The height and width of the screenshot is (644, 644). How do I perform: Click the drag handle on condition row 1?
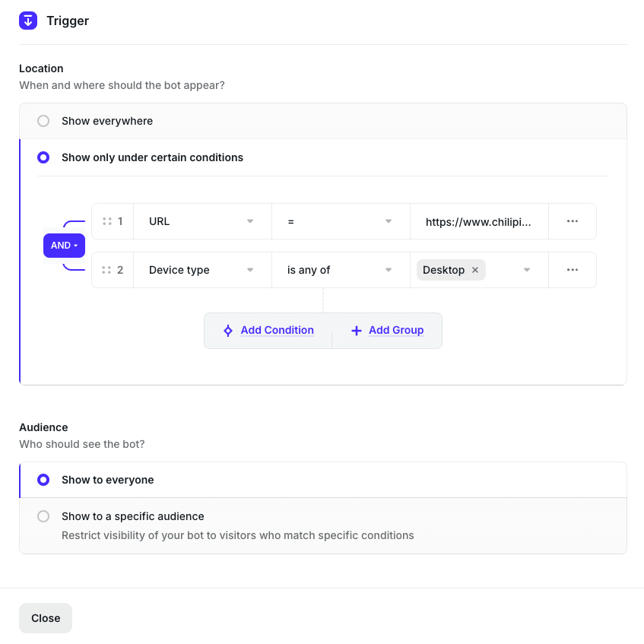(x=107, y=221)
